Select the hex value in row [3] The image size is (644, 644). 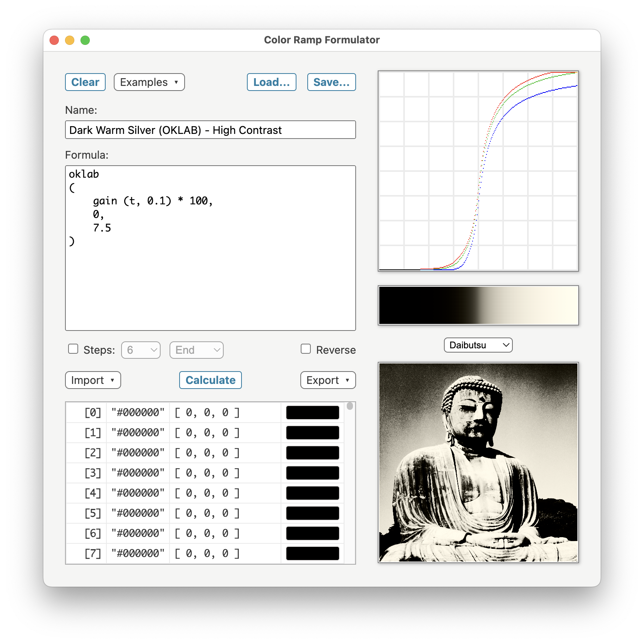138,473
